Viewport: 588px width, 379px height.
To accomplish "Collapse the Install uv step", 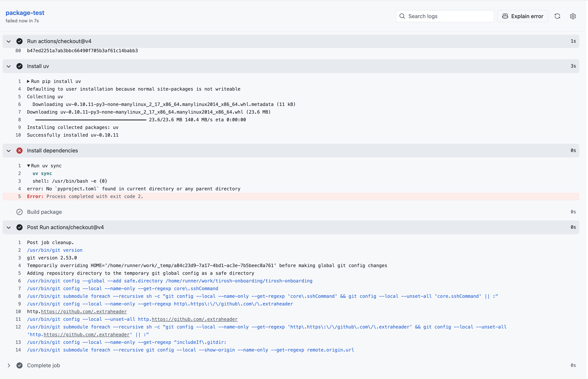I will point(9,66).
